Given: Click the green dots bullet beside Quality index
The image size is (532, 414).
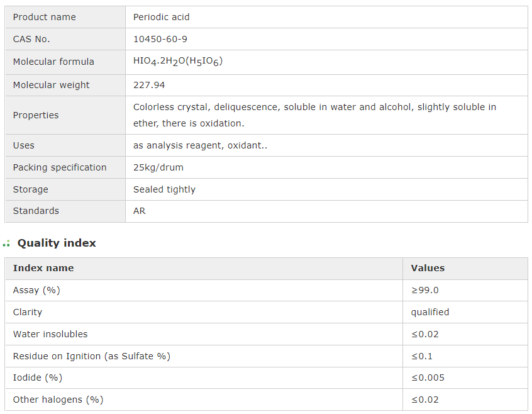Looking at the screenshot, I should tap(6, 243).
